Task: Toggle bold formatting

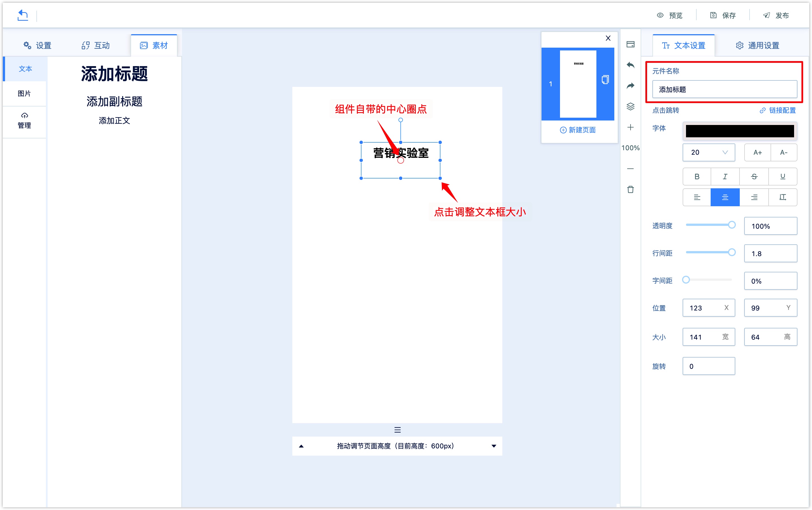Action: [x=697, y=177]
